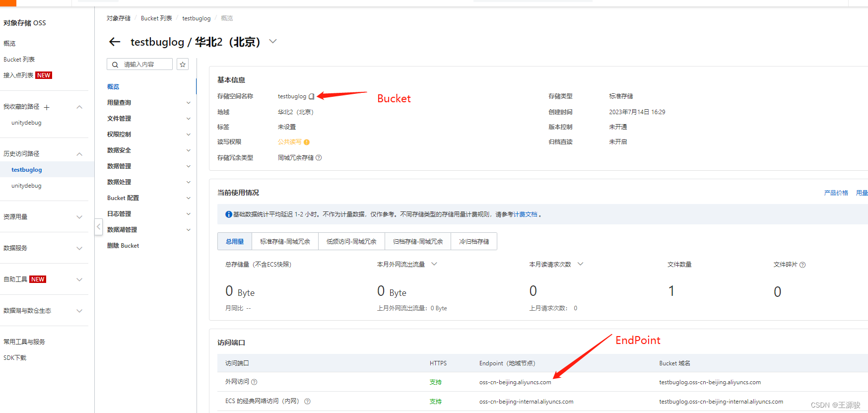
Task: Open help icon beside 同城冗余存储
Action: [319, 158]
